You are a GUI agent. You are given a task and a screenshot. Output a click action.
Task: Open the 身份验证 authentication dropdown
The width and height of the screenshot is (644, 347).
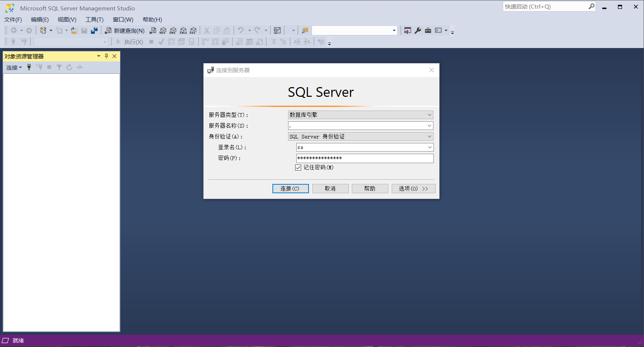click(429, 136)
